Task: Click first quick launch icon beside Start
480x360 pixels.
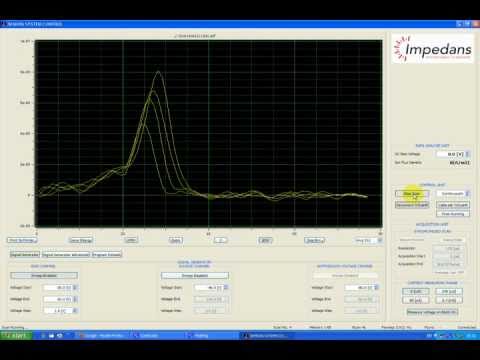Action: point(43,336)
